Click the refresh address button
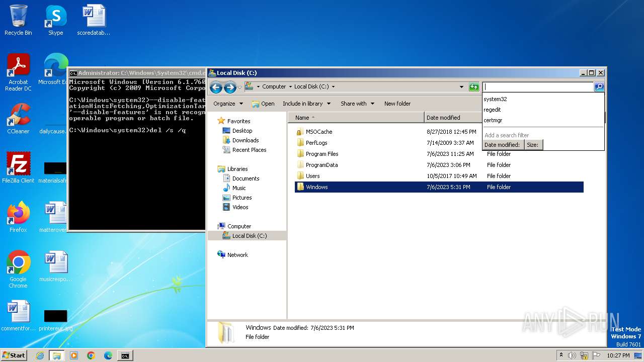The width and height of the screenshot is (644, 362). pyautogui.click(x=474, y=87)
